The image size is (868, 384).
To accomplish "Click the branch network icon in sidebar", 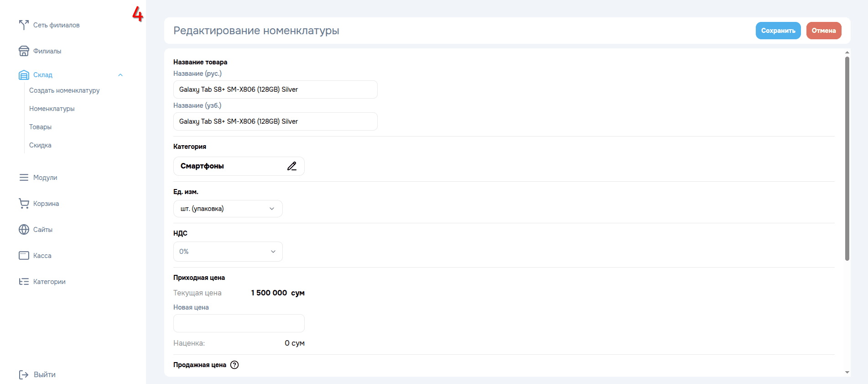I will tap(24, 25).
